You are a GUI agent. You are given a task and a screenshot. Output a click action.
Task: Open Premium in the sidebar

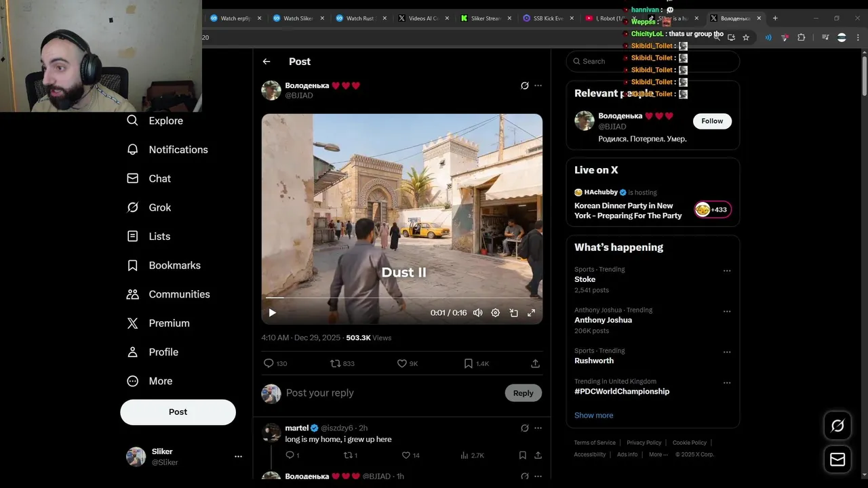click(159, 323)
